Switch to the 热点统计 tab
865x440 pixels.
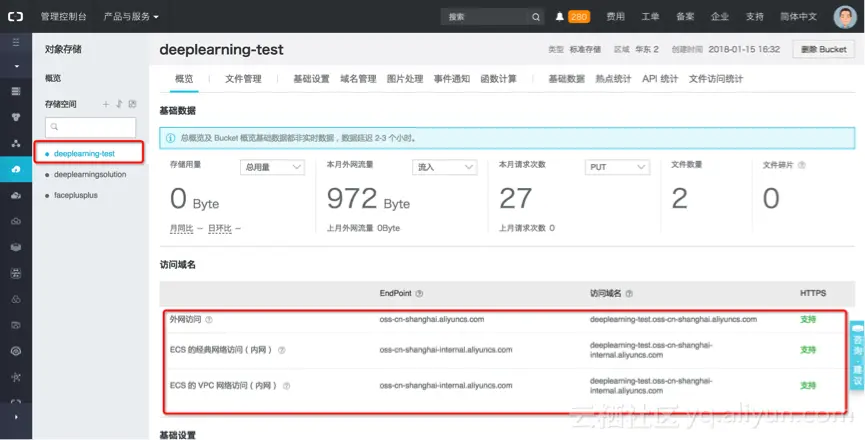[613, 79]
